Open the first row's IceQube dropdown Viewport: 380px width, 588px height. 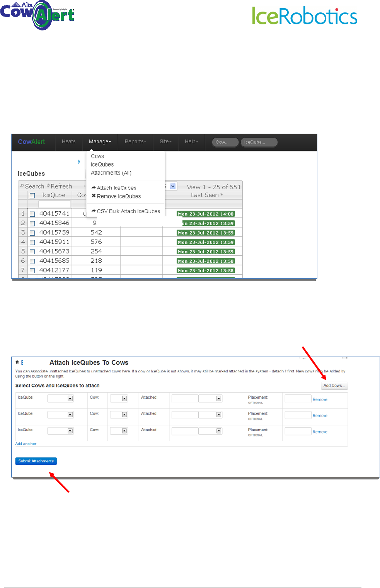(60, 398)
